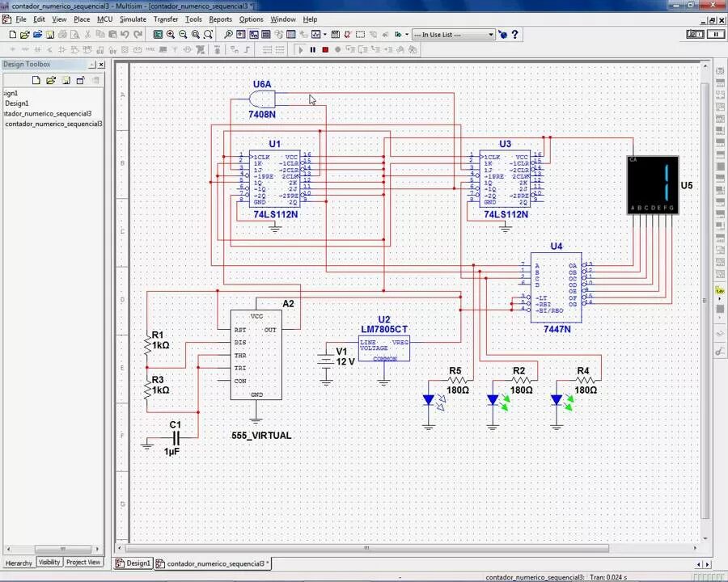Viewport: 728px width, 582px height.
Task: Click the Undo icon in toolbar
Action: pyautogui.click(x=125, y=34)
